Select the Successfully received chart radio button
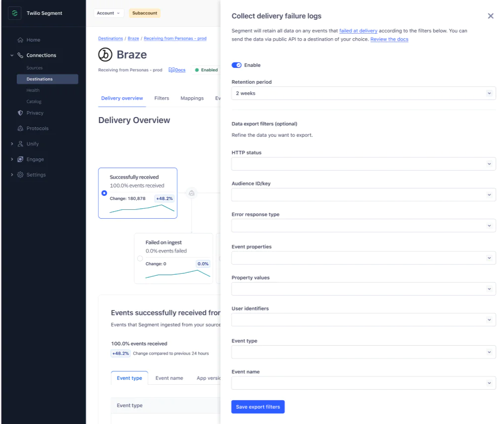Viewport: 504px width, 424px height. [104, 192]
